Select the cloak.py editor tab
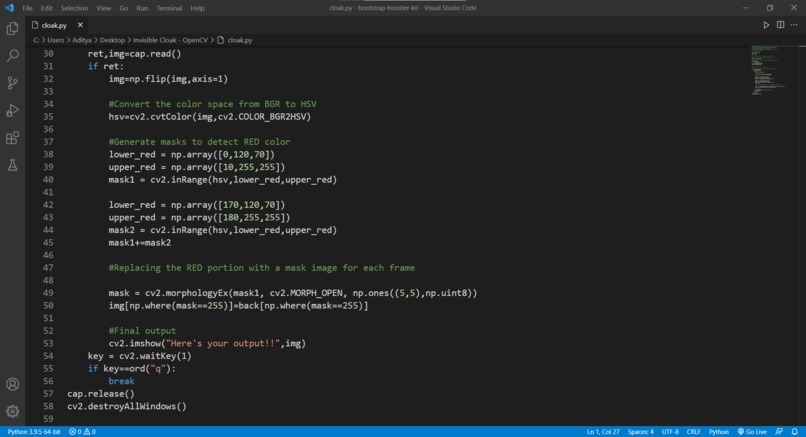806x437 pixels. tap(54, 25)
